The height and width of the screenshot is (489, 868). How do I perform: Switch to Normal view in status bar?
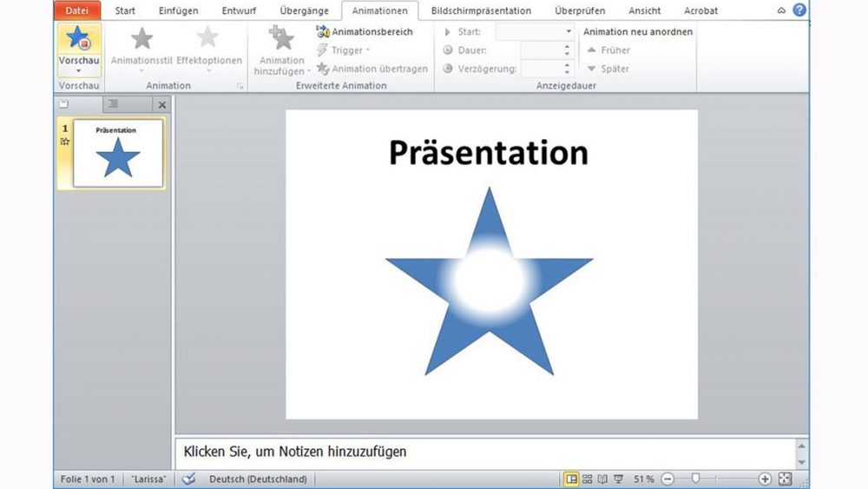pos(571,479)
